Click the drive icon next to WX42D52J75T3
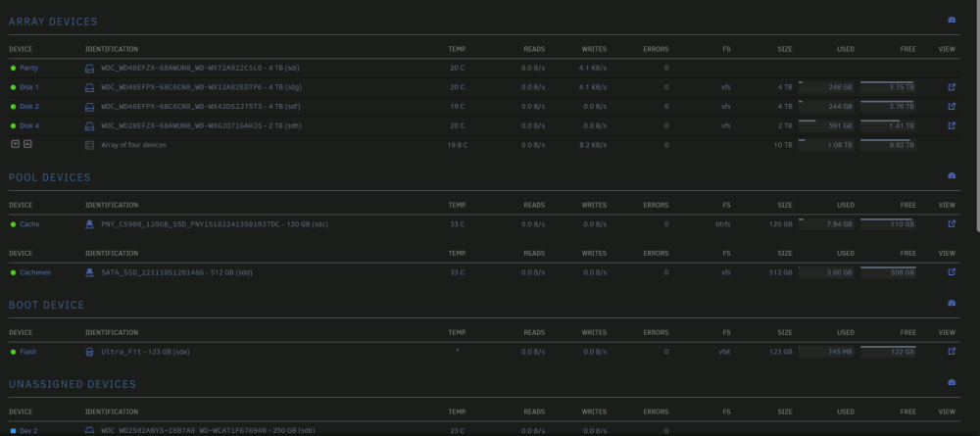Image resolution: width=980 pixels, height=436 pixels. (89, 107)
